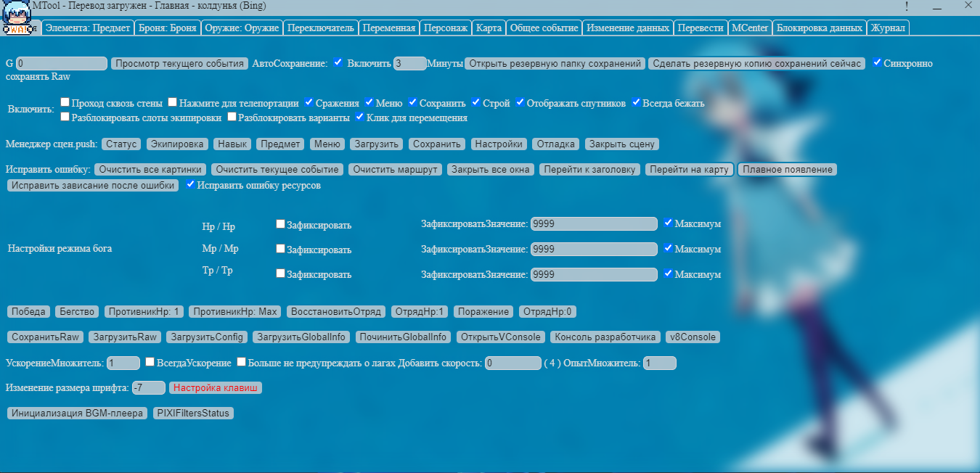Image resolution: width=980 pixels, height=473 pixels.
Task: Enable Зафиксировать checkbox for Hp
Action: coord(280,224)
